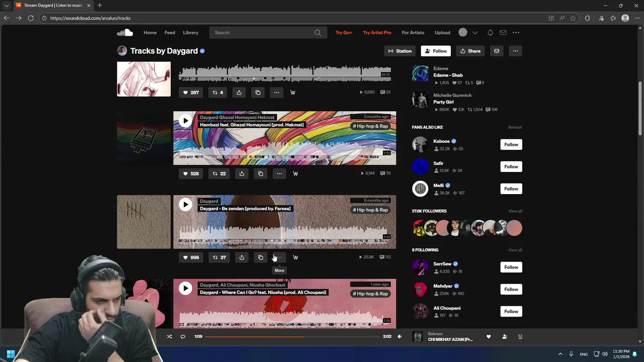The width and height of the screenshot is (644, 362).
Task: Open a new browser tab
Action: pyautogui.click(x=100, y=6)
